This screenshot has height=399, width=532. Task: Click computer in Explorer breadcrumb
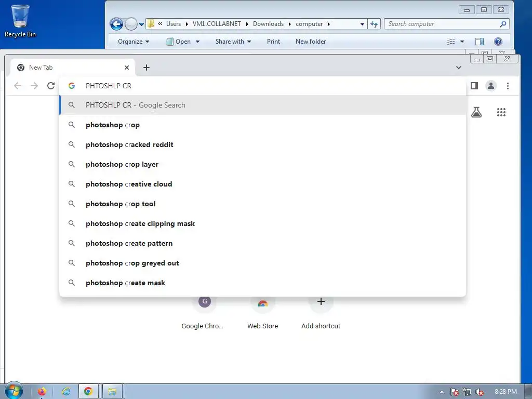(309, 24)
